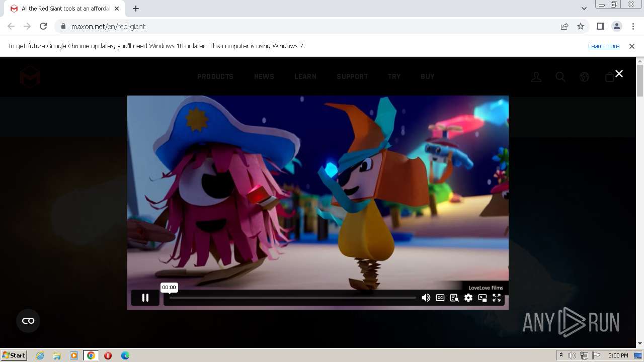Image resolution: width=644 pixels, height=362 pixels.
Task: Open Windows Explorer folder in taskbar
Action: [57, 355]
